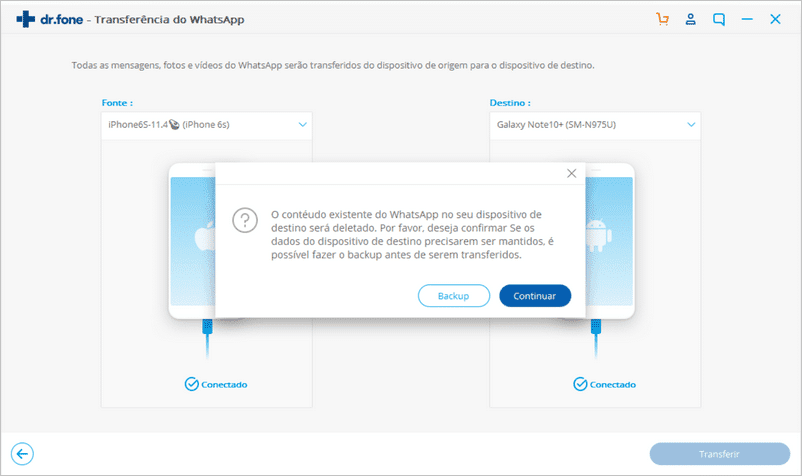
Task: Minimize the dr.fone window
Action: [x=747, y=19]
